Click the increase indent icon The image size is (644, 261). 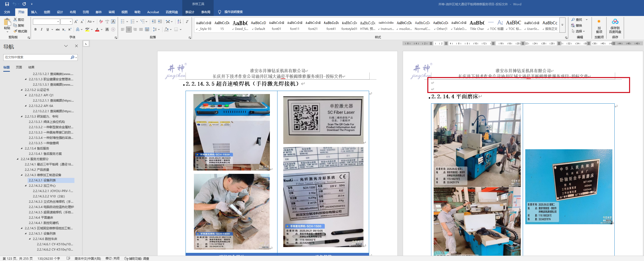(160, 22)
